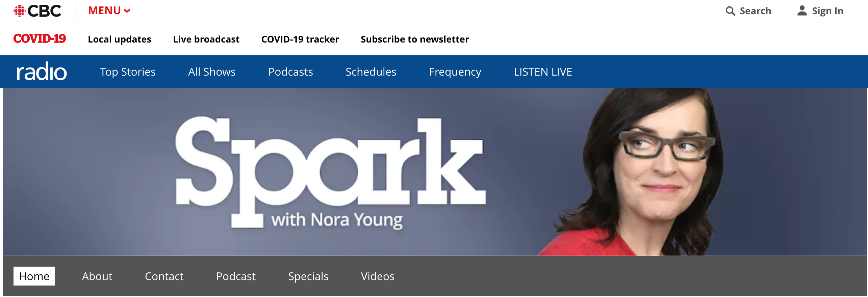Click the radio logo
Viewport: 868px width, 297px height.
point(42,71)
